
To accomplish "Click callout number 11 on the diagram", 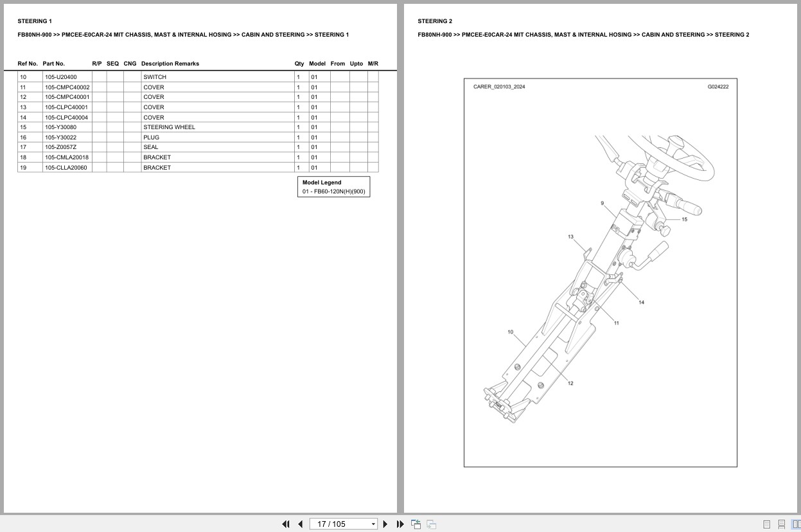I will 616,323.
